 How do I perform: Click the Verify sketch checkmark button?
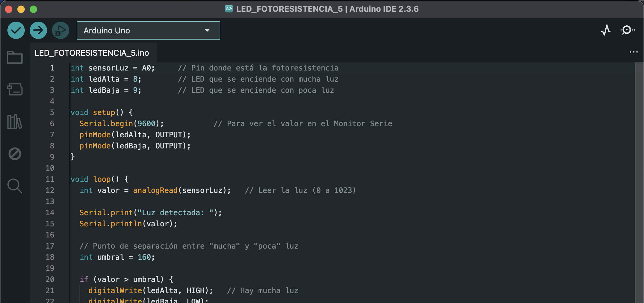coord(16,30)
